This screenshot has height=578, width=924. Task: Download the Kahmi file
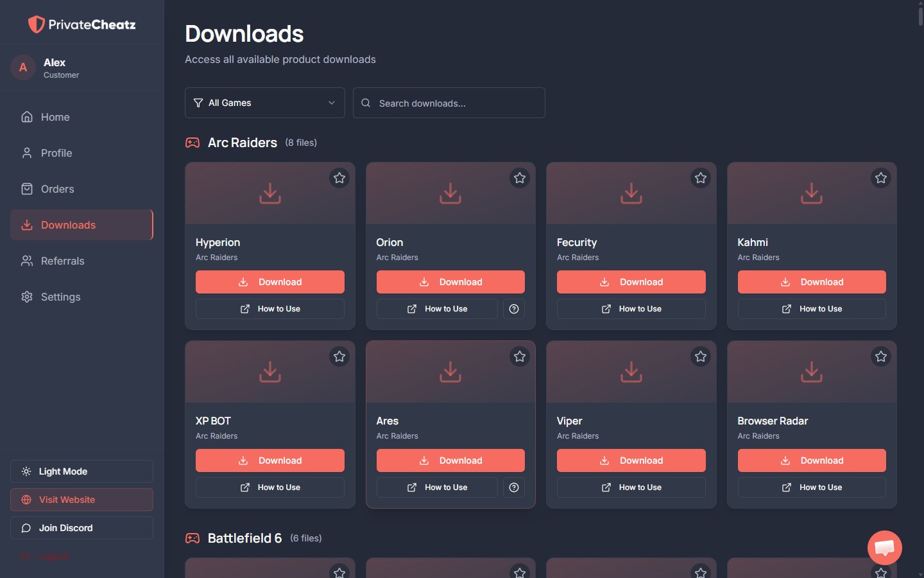pos(812,282)
